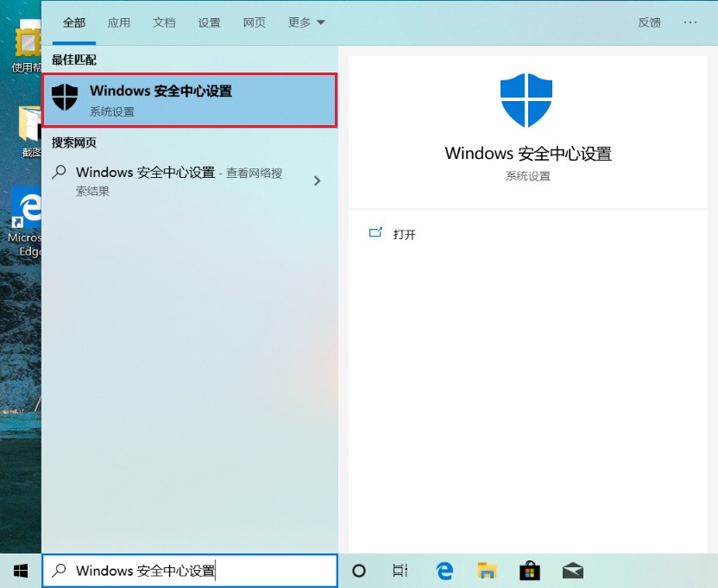Switch to the 文档 tab

(164, 22)
